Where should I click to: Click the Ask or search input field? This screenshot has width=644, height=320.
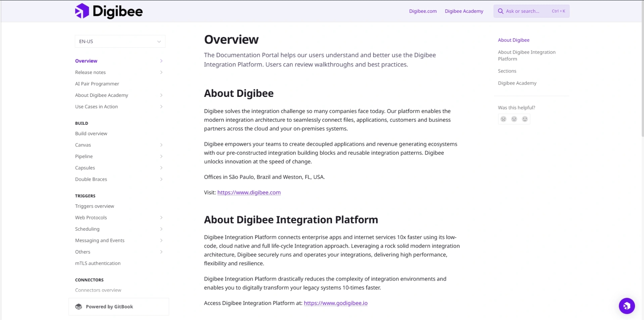pyautogui.click(x=527, y=11)
